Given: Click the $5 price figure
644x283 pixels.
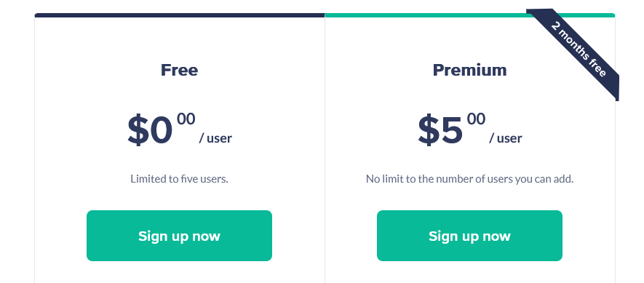Looking at the screenshot, I should 440,130.
